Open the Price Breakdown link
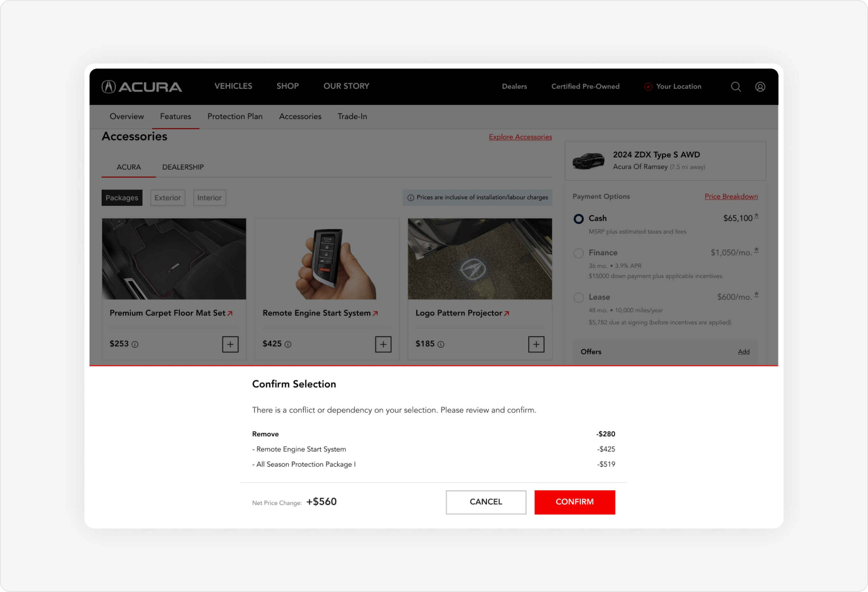868x592 pixels. pos(731,197)
